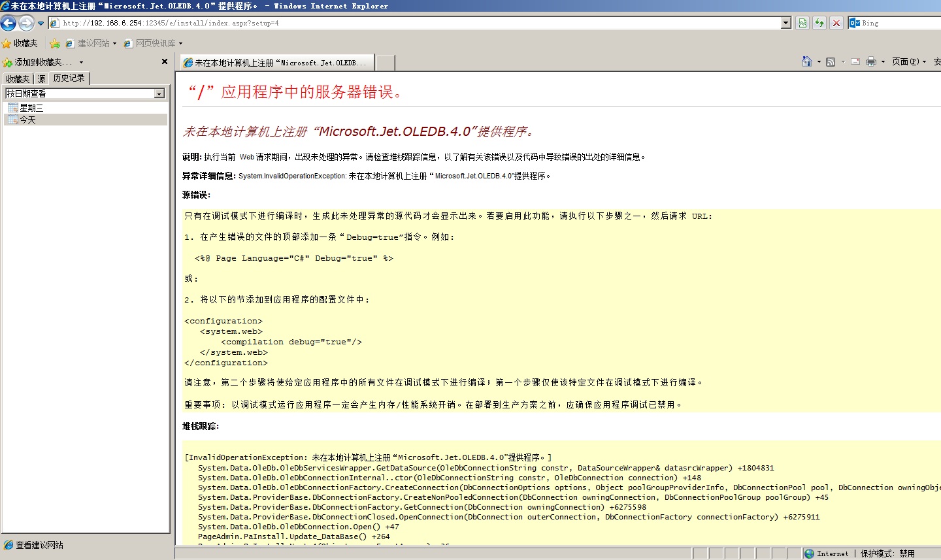Click the 收藏夹 favorites button
Viewport: 941px width, 560px height.
(20, 44)
